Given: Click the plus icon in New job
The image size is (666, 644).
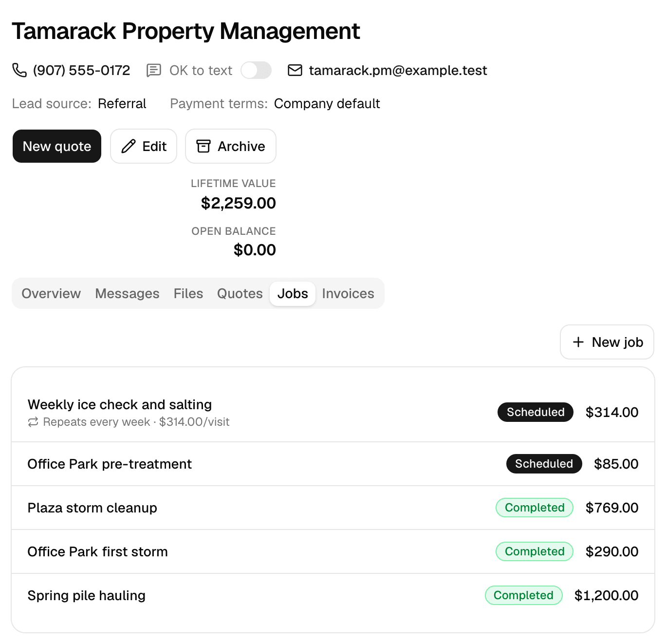Looking at the screenshot, I should [x=578, y=342].
